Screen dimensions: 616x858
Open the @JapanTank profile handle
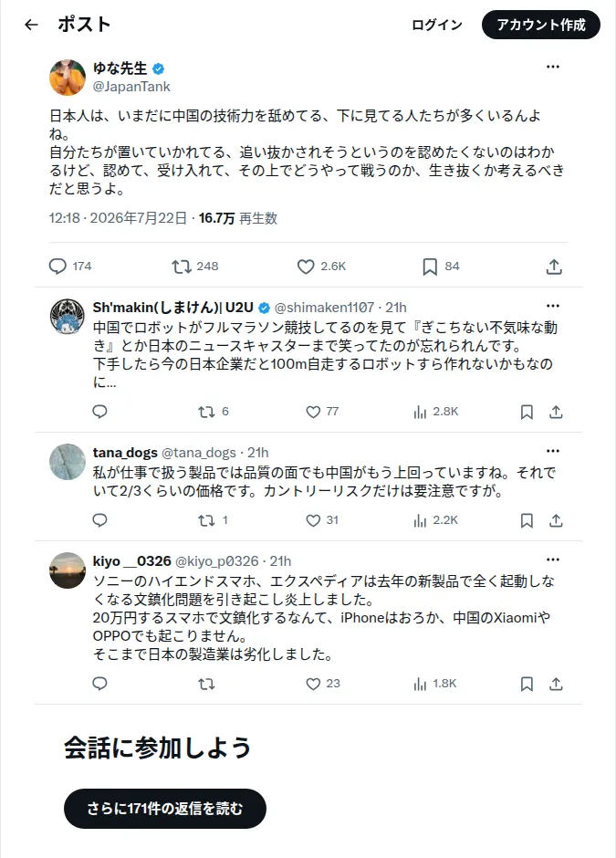tap(131, 87)
